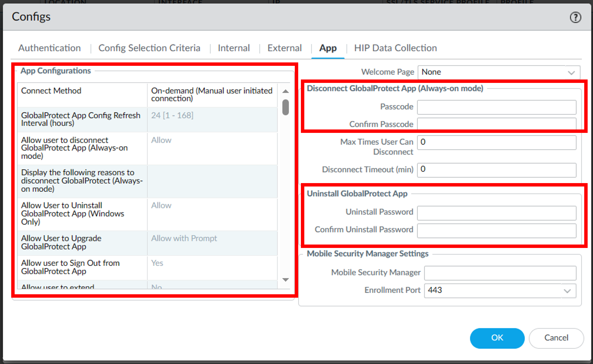The height and width of the screenshot is (364, 593).
Task: Open Connect Method value dropdown cell
Action: (212, 95)
